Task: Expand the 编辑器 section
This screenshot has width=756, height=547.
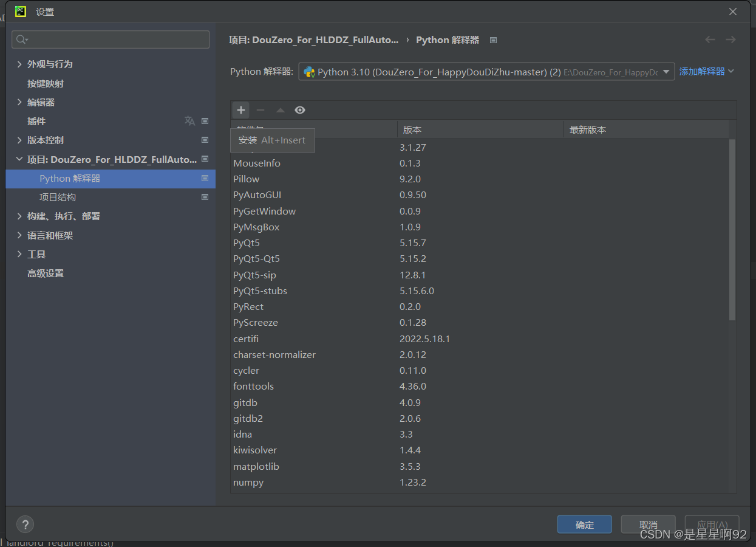Action: 19,102
